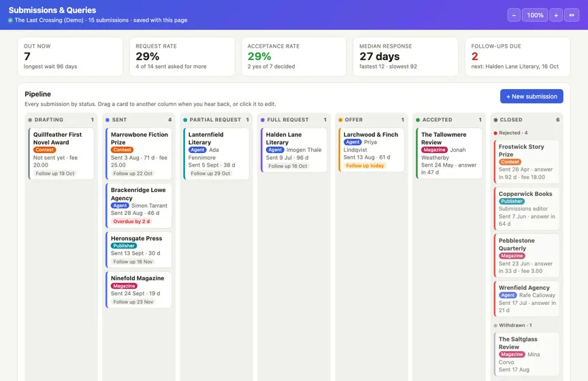Click the Follow up 22 Oct badge
This screenshot has height=381, width=588.
[x=133, y=173]
